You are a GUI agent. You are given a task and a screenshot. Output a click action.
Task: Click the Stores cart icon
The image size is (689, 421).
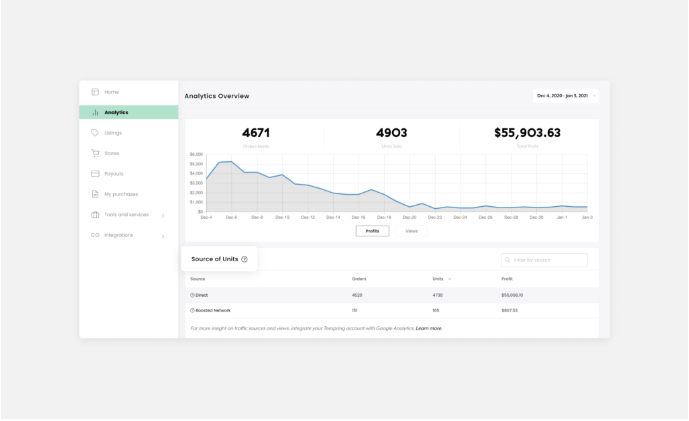pyautogui.click(x=95, y=153)
